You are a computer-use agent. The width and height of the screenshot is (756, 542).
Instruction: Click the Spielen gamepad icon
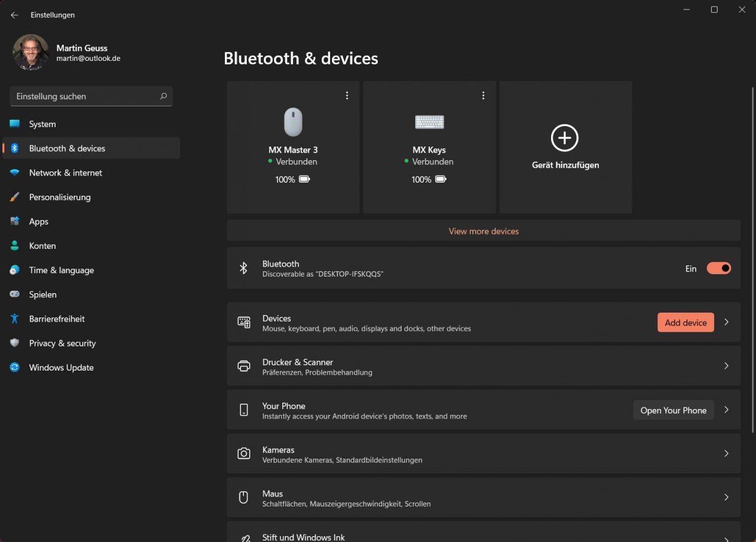click(15, 294)
